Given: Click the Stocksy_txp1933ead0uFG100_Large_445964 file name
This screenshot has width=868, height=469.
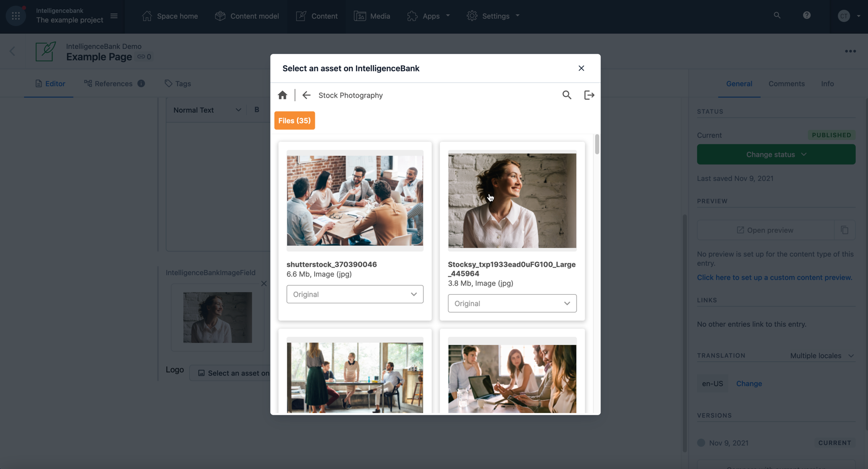Looking at the screenshot, I should [512, 269].
